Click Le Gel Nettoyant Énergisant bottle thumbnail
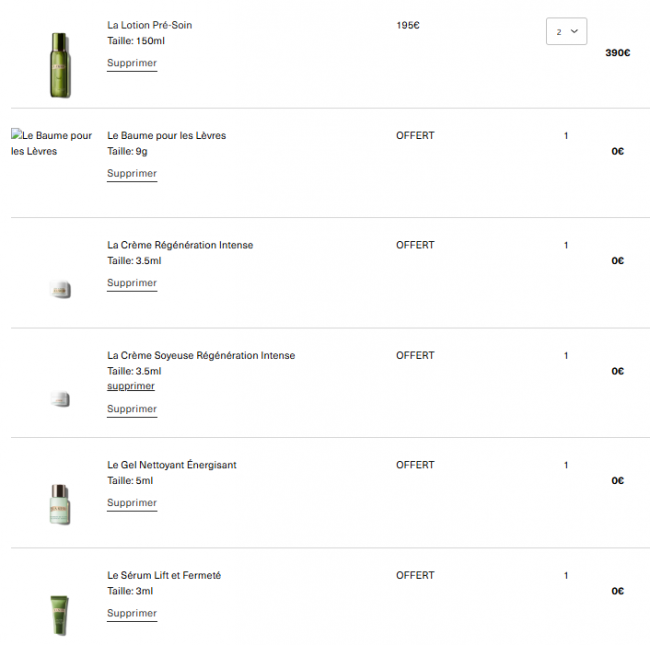Screen dimensions: 650x645 pos(60,504)
